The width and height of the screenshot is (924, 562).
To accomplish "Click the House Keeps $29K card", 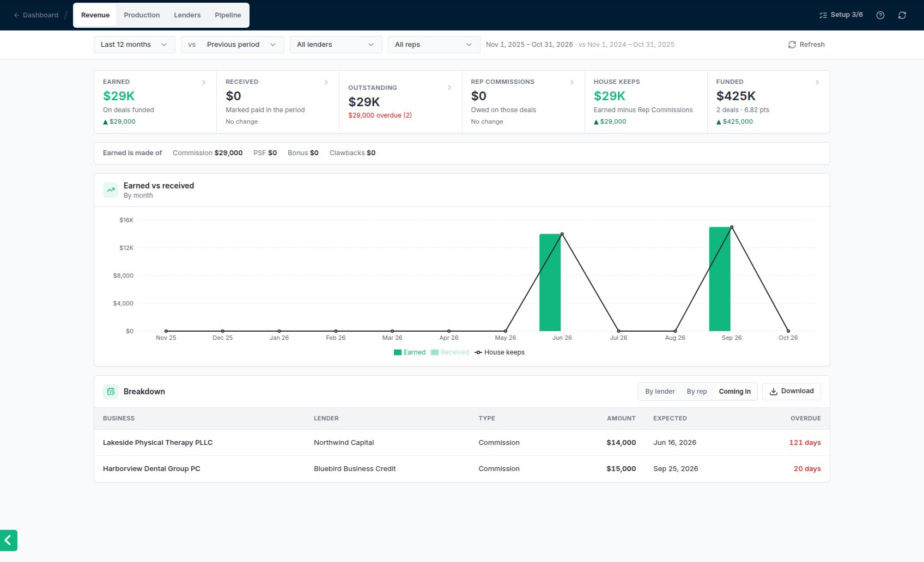I will point(646,102).
